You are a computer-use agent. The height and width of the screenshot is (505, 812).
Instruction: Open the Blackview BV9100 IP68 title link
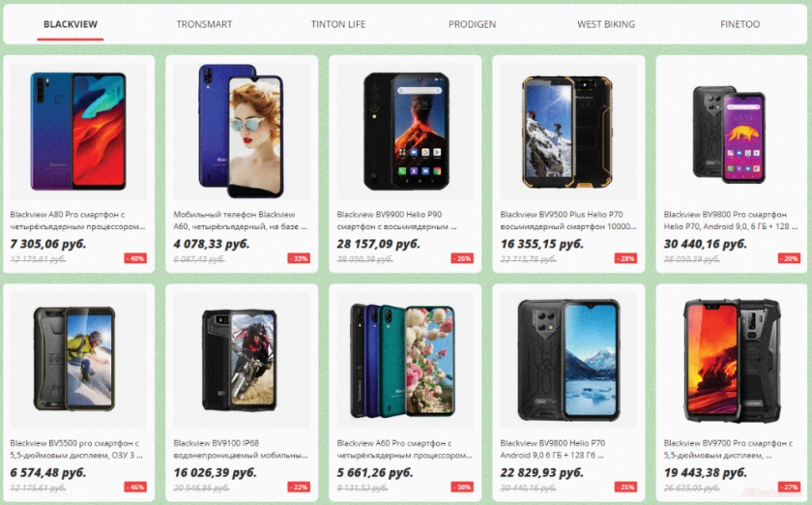click(241, 449)
